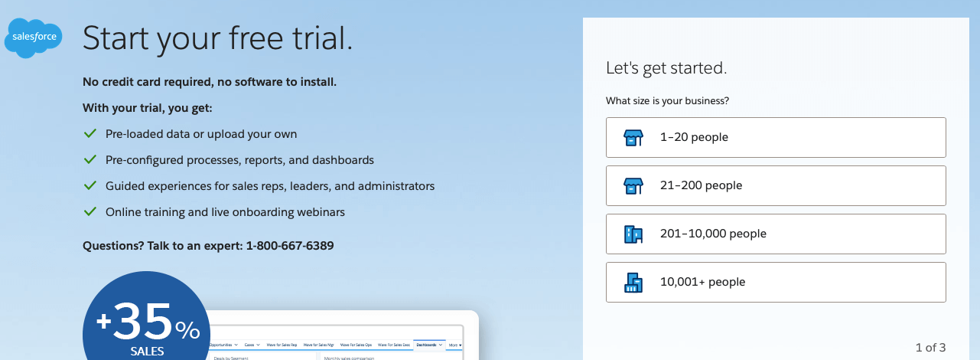Click "With your trial, you get:" text
The image size is (980, 360).
[148, 108]
